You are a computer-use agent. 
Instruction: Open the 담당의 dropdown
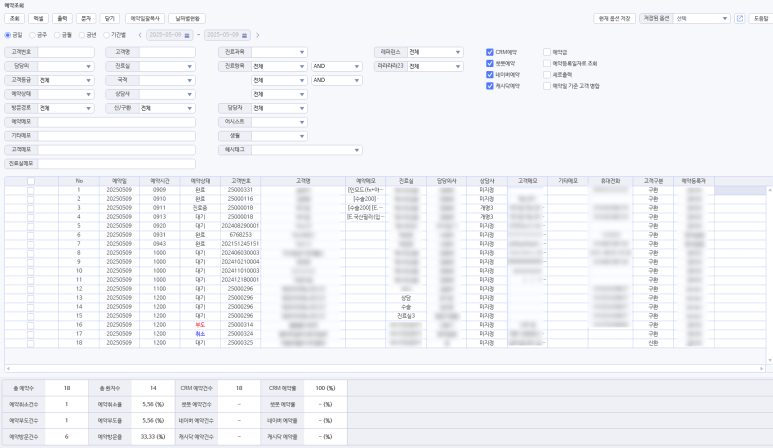click(66, 66)
